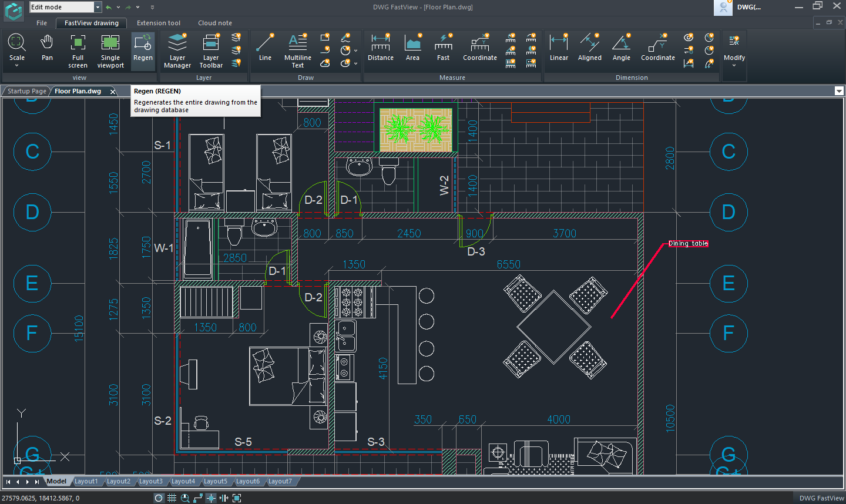Click the DWG FastView status label
846x504 pixels.
pyautogui.click(x=821, y=498)
